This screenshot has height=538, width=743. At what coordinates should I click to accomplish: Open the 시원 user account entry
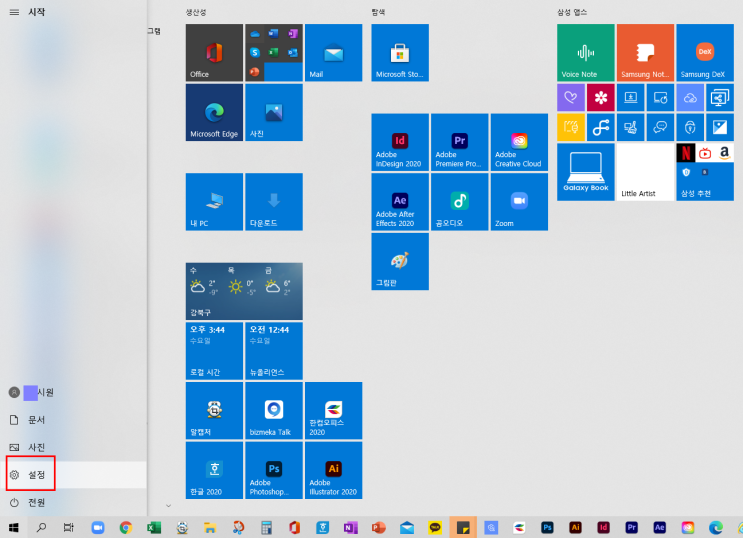pos(31,392)
